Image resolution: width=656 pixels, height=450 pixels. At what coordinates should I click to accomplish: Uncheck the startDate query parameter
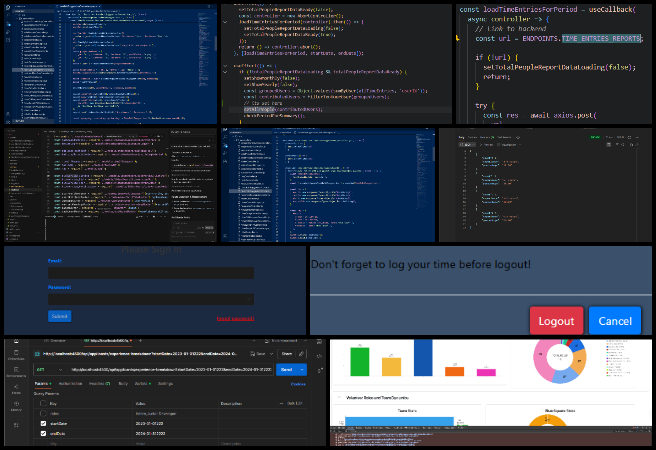click(43, 423)
